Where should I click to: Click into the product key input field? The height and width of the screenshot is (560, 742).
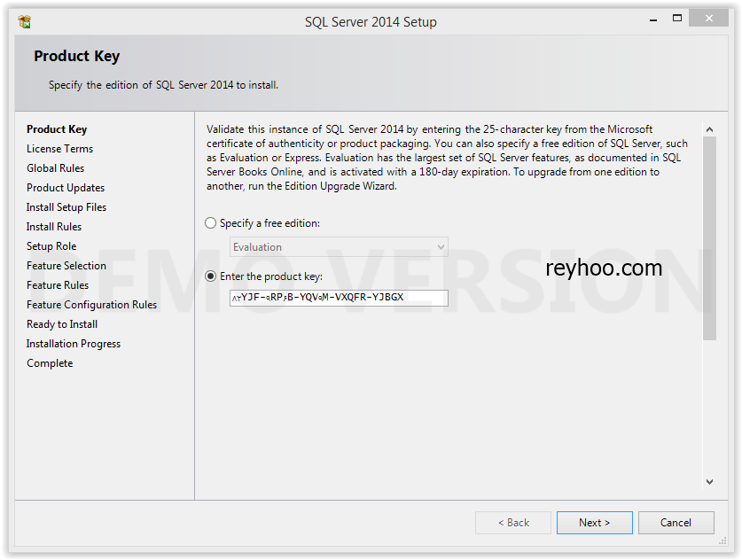tap(339, 298)
